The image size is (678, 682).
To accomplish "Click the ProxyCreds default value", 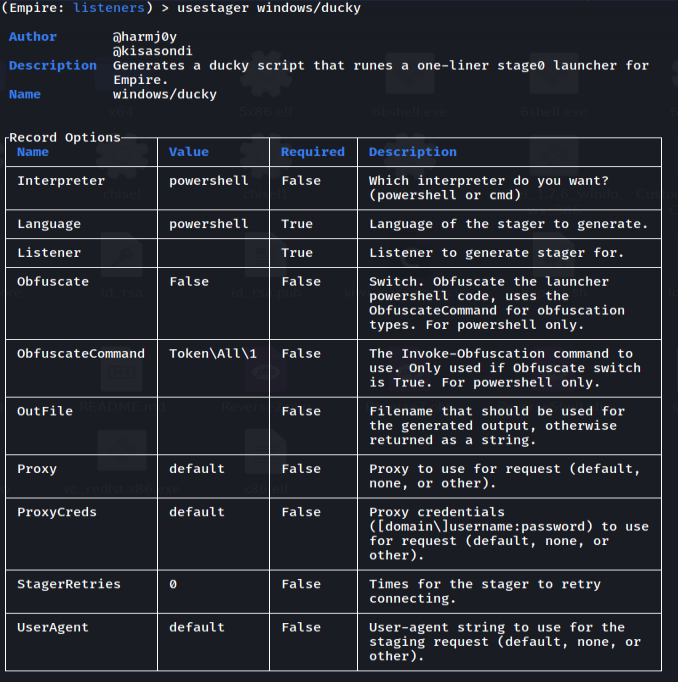I will (x=197, y=512).
